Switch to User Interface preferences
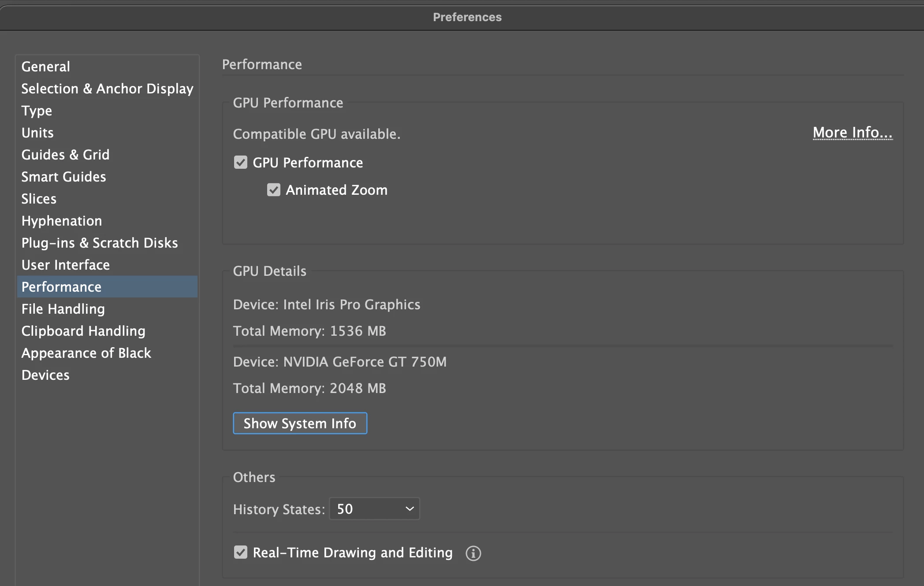This screenshot has height=586, width=924. pyautogui.click(x=66, y=265)
